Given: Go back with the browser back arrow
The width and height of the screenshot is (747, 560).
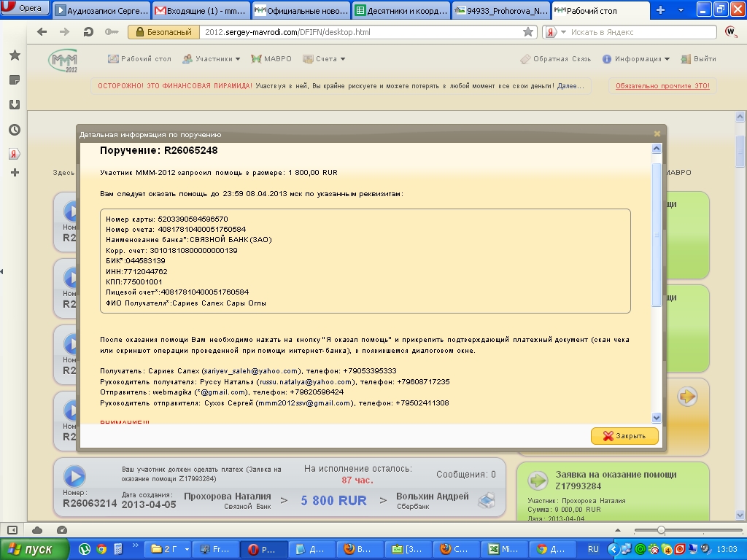Looking at the screenshot, I should click(x=42, y=32).
